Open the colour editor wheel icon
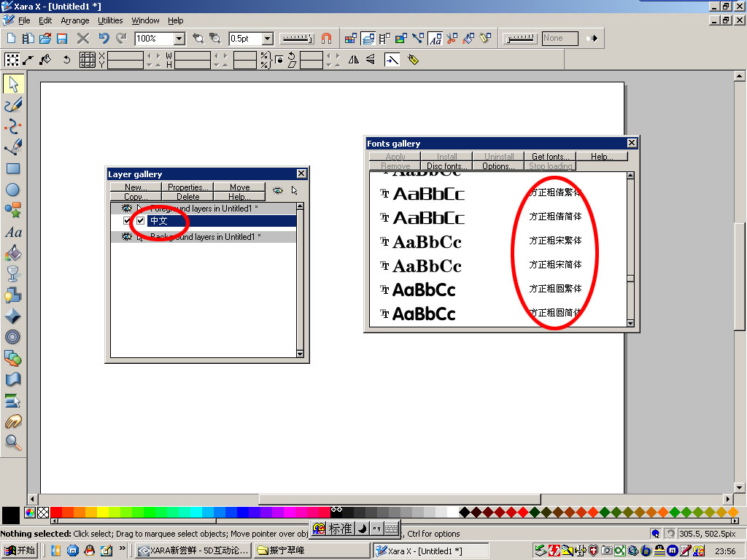Viewport: 747px width, 560px height. coord(29,513)
